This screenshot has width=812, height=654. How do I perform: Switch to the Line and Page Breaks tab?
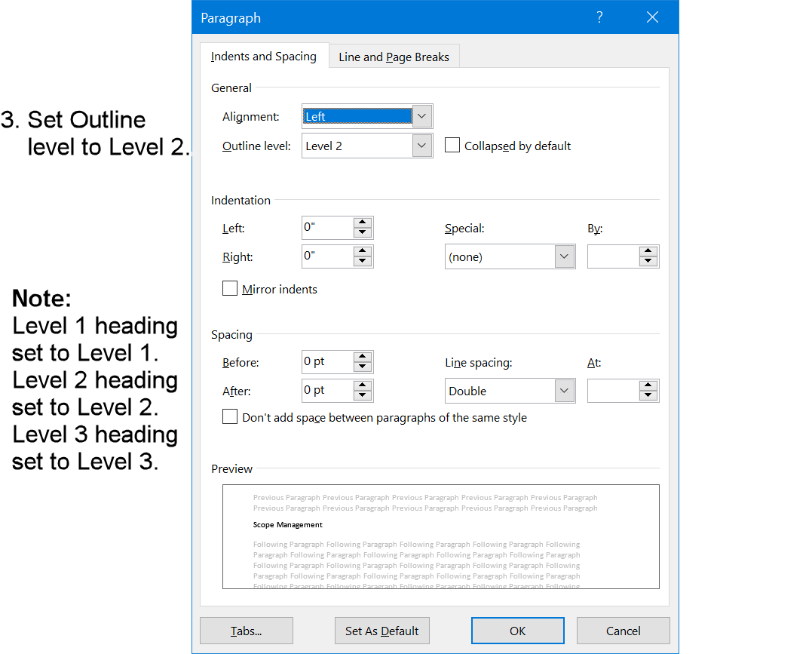(x=393, y=56)
